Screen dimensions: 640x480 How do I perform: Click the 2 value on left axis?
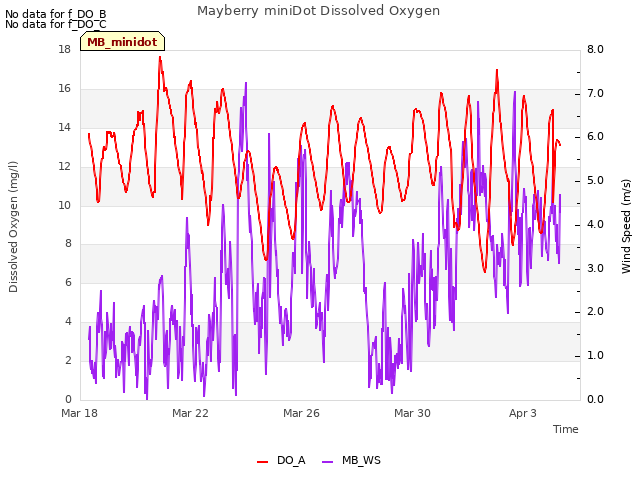(x=68, y=360)
